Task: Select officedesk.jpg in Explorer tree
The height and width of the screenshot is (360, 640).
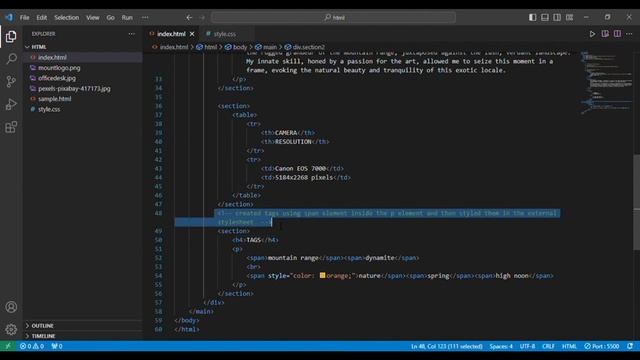Action: (x=57, y=78)
